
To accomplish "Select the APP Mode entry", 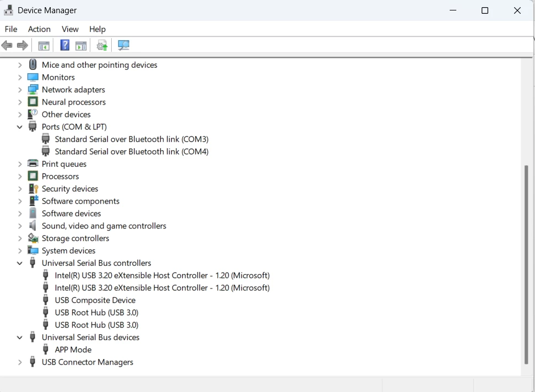I will click(73, 350).
